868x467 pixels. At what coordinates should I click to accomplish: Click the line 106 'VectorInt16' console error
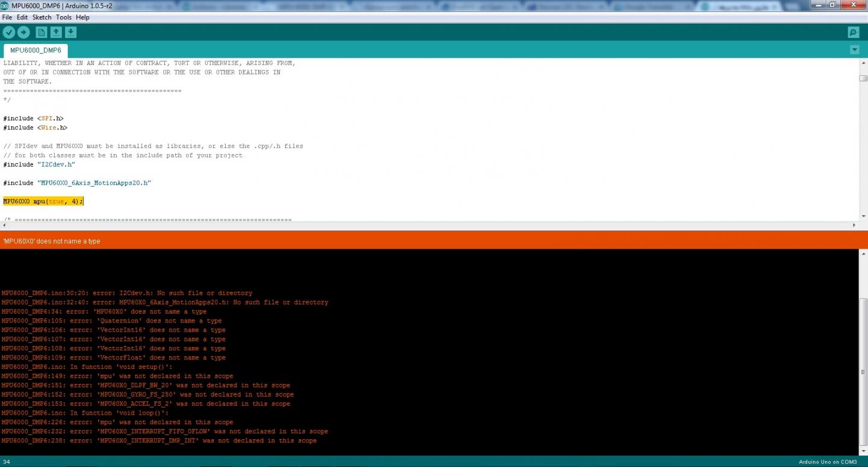coord(113,330)
